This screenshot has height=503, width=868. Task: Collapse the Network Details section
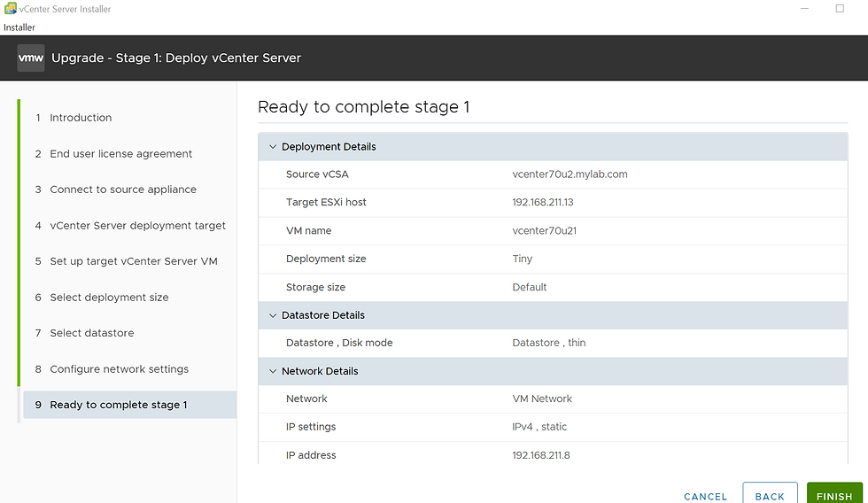click(273, 371)
